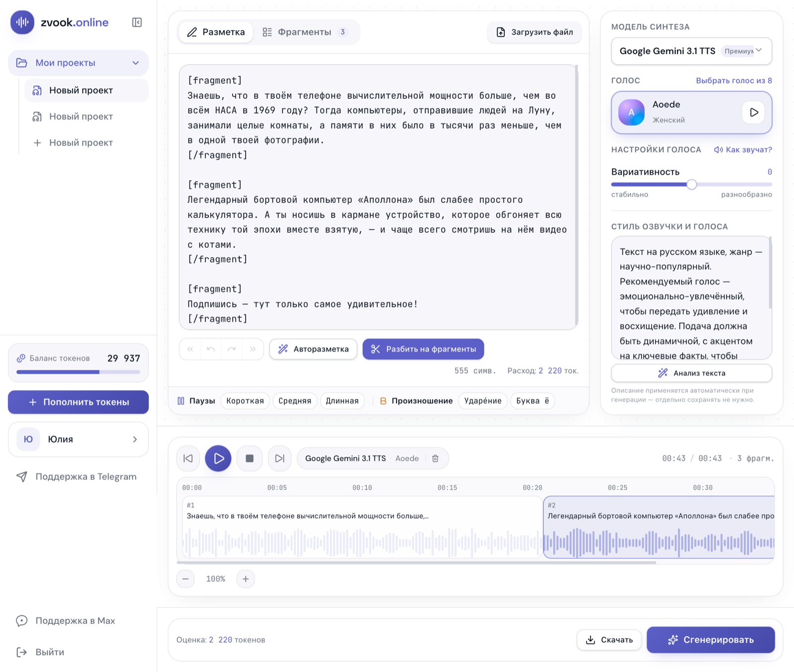Click Скачать to download audio
The image size is (794, 672).
(x=609, y=640)
